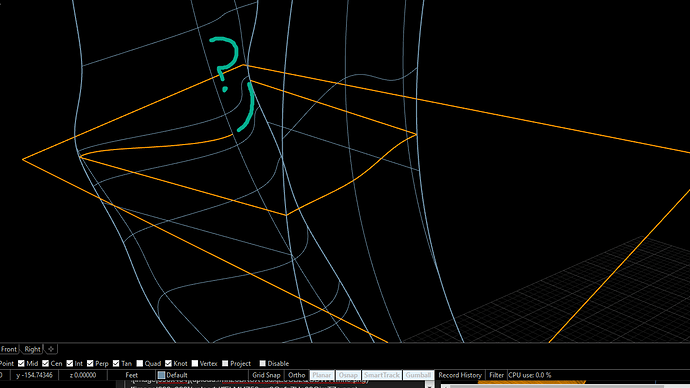The height and width of the screenshot is (388, 690).
Task: Uncheck the Knot object snap
Action: (x=168, y=363)
